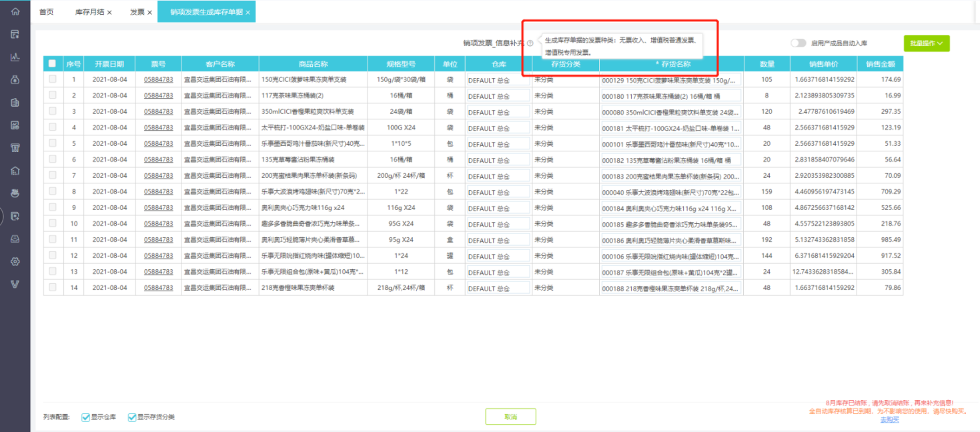Uncheck the 显示仓库 checkbox
980x432 pixels.
tap(85, 417)
